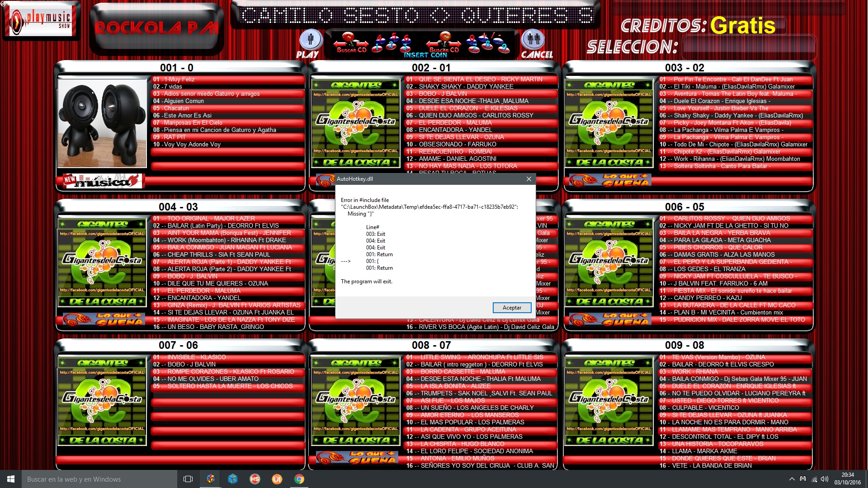Click the ROCKOLA PM title plate
The height and width of the screenshot is (488, 868).
[x=156, y=28]
